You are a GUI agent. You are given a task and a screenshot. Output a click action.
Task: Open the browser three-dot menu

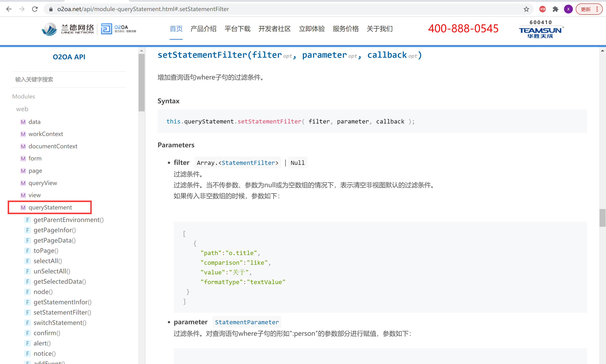pos(597,9)
